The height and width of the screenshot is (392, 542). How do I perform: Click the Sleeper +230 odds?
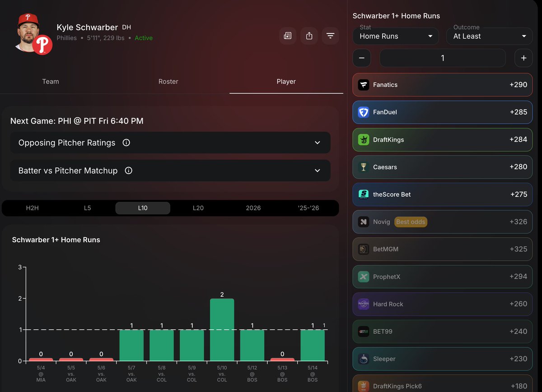(519, 359)
